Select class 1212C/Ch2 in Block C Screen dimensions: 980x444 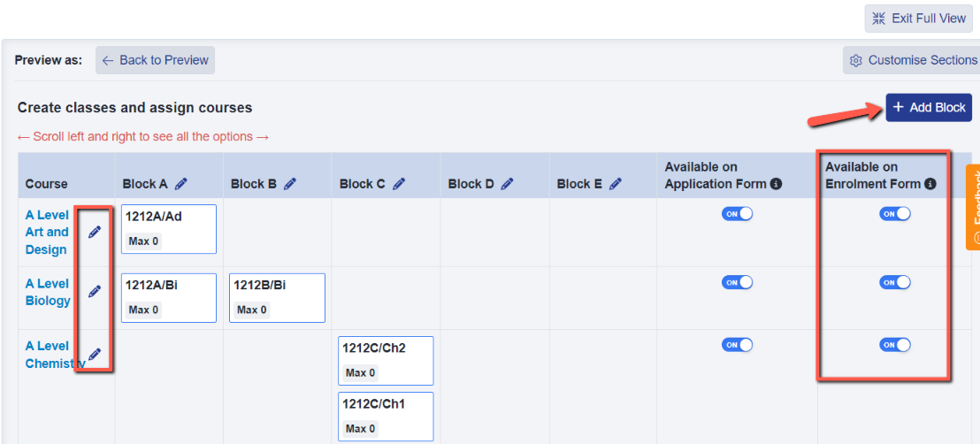386,360
